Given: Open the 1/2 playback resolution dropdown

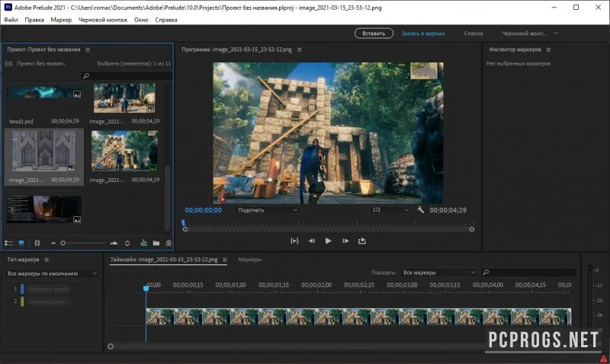Looking at the screenshot, I should [390, 209].
